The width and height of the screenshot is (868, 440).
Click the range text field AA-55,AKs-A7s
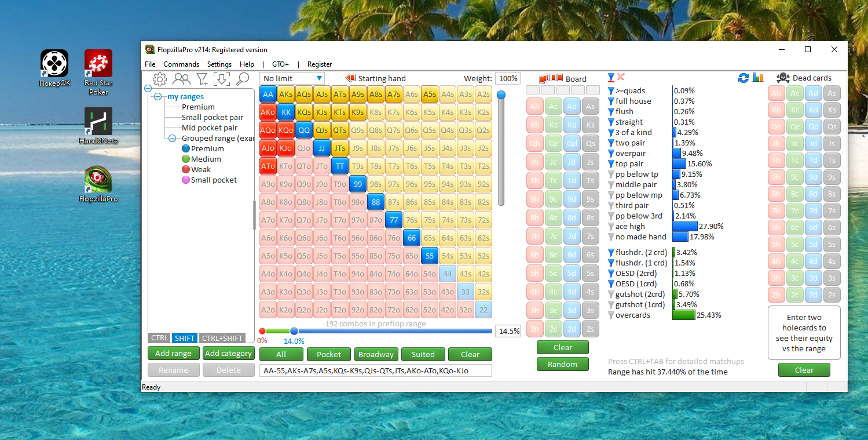[376, 370]
